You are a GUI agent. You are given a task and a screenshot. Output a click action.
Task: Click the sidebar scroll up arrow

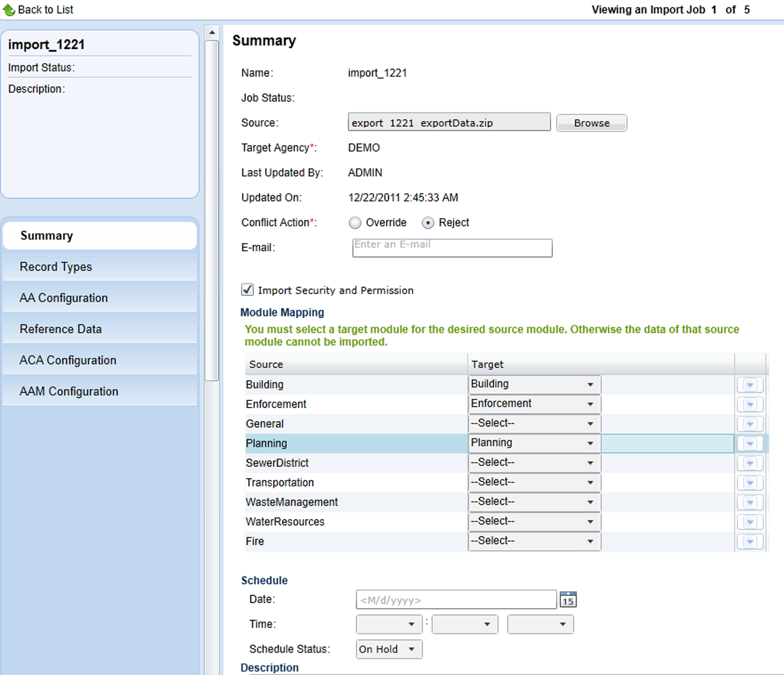point(212,32)
